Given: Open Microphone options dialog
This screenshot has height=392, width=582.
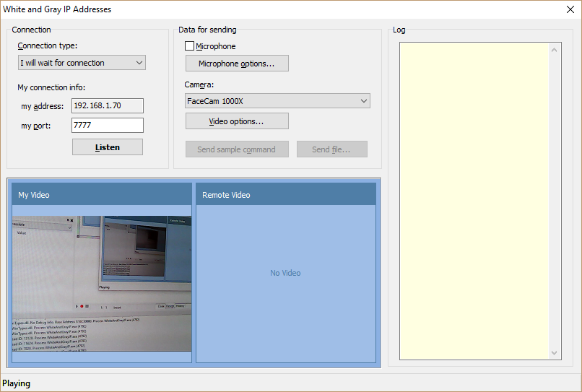Looking at the screenshot, I should pyautogui.click(x=237, y=64).
